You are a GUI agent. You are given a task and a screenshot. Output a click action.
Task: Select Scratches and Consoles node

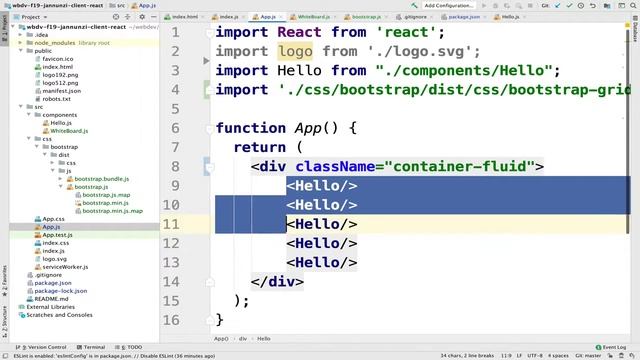point(59,315)
